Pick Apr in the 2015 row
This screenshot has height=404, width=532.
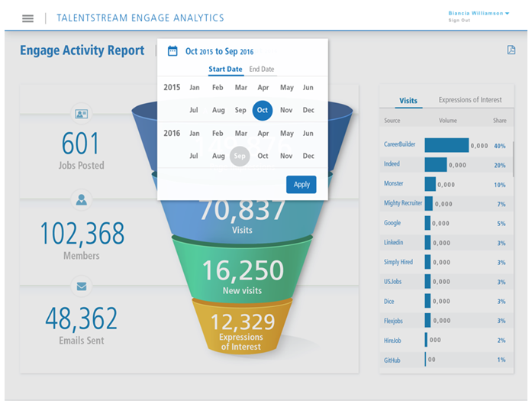[263, 88]
